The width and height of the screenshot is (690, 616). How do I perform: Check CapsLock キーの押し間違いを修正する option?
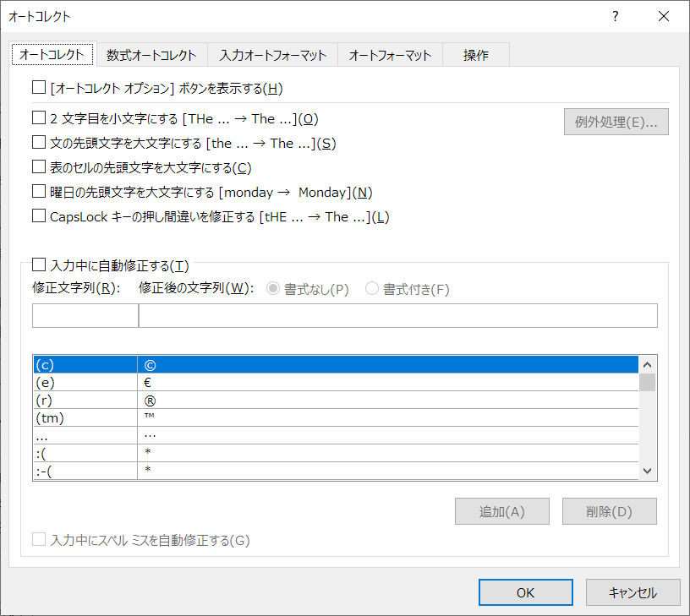(38, 216)
